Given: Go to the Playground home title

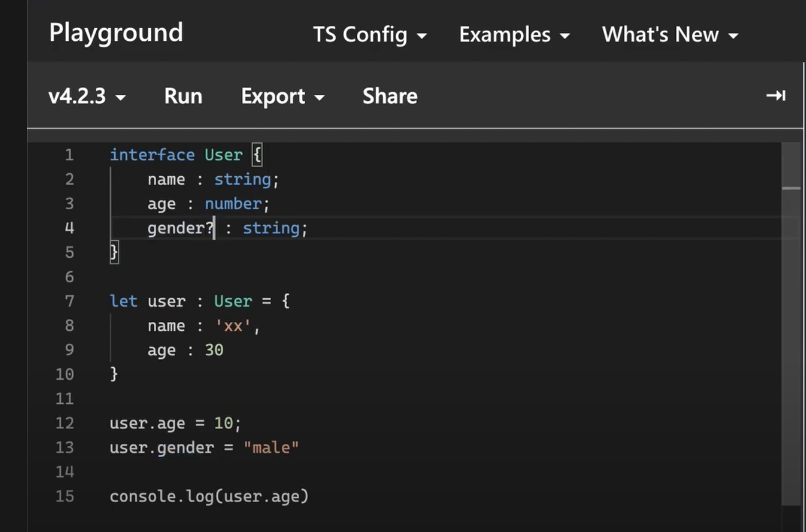Looking at the screenshot, I should (116, 33).
